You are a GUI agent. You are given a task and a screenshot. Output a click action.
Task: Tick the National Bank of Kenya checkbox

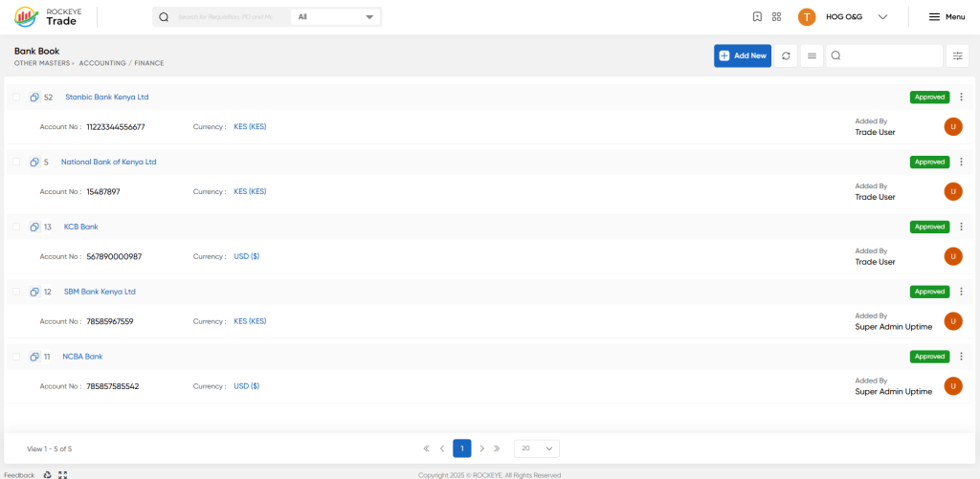[16, 163]
